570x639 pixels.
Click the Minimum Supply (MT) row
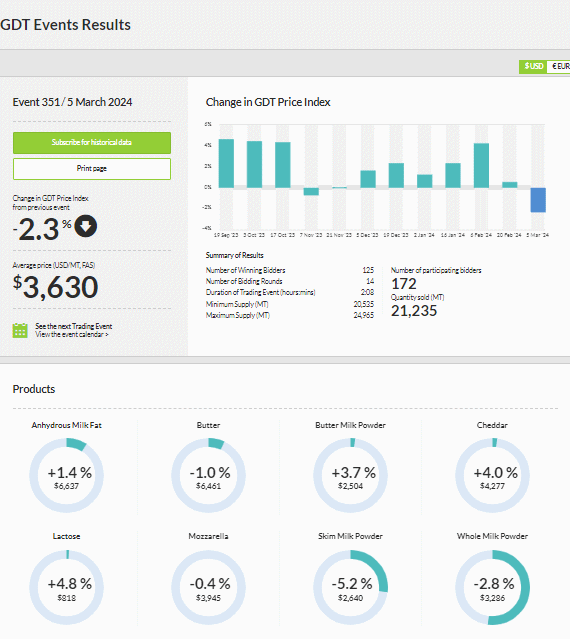290,304
